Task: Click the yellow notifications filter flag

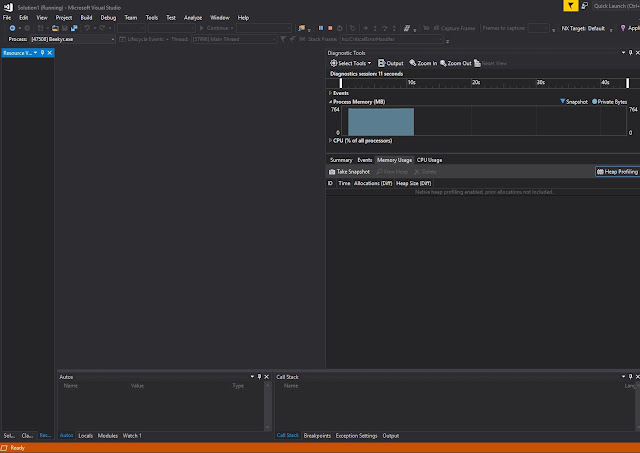Action: (x=571, y=6)
